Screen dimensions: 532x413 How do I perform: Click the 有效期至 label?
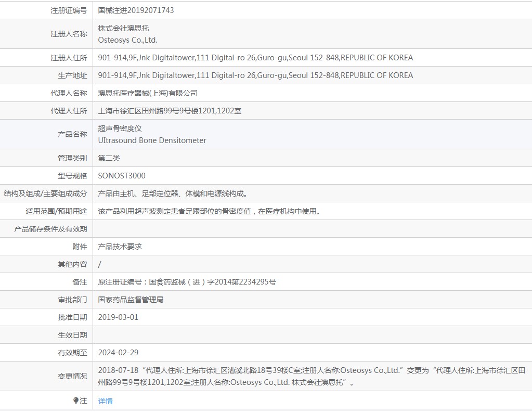click(73, 353)
